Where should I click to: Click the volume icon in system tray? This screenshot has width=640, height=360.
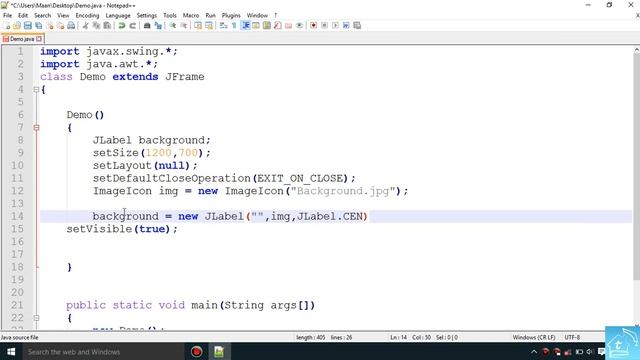click(589, 351)
